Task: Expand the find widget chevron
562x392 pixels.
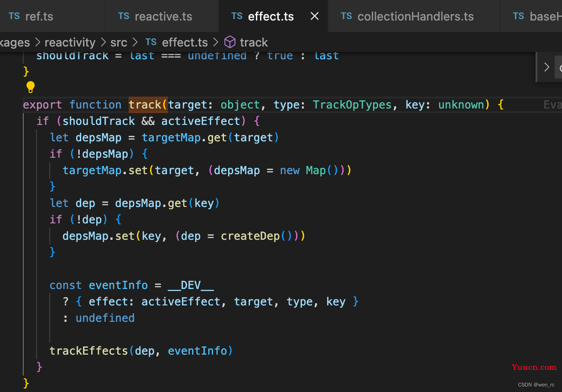Action: coord(546,67)
